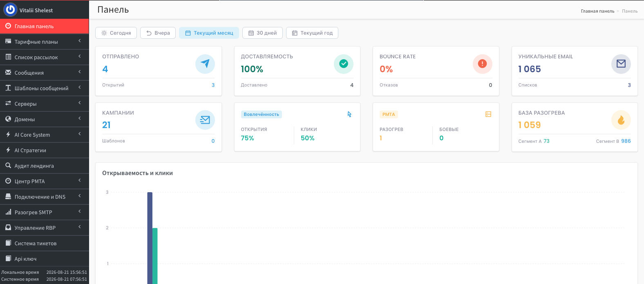
Task: Click the power logo icon beside Vitalii Shelest
Action: click(10, 9)
